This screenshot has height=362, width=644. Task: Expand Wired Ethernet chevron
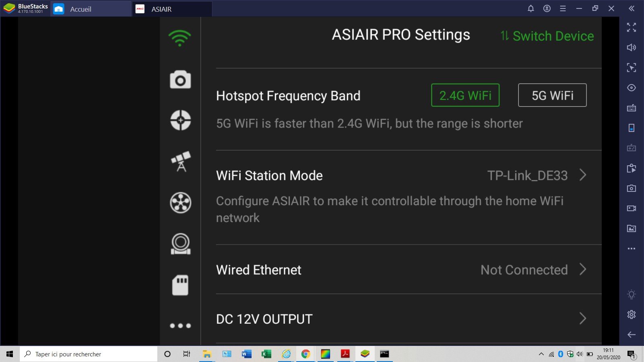tap(582, 269)
